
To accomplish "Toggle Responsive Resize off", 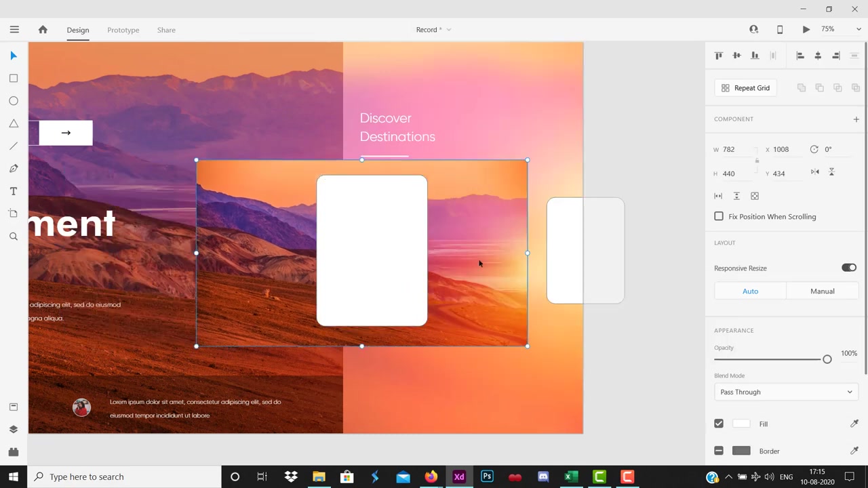I will [849, 268].
